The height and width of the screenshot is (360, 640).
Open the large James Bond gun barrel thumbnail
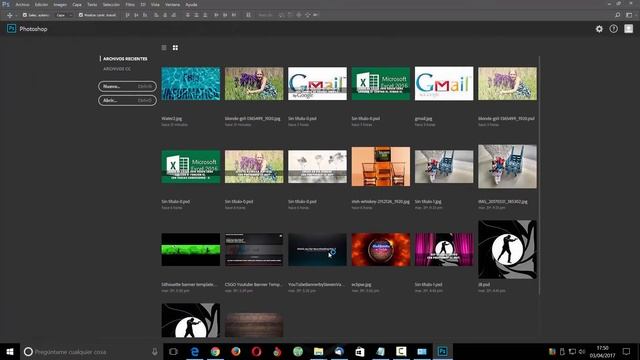[x=507, y=249]
